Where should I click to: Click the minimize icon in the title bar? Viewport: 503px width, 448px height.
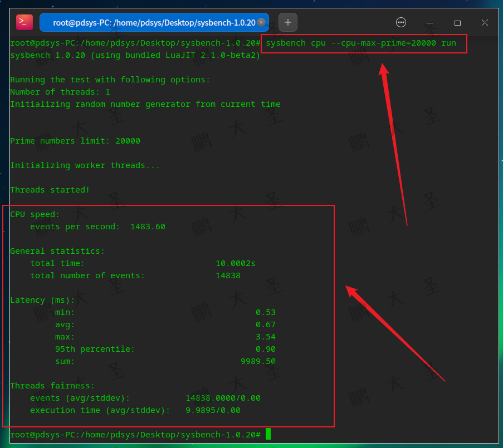429,22
